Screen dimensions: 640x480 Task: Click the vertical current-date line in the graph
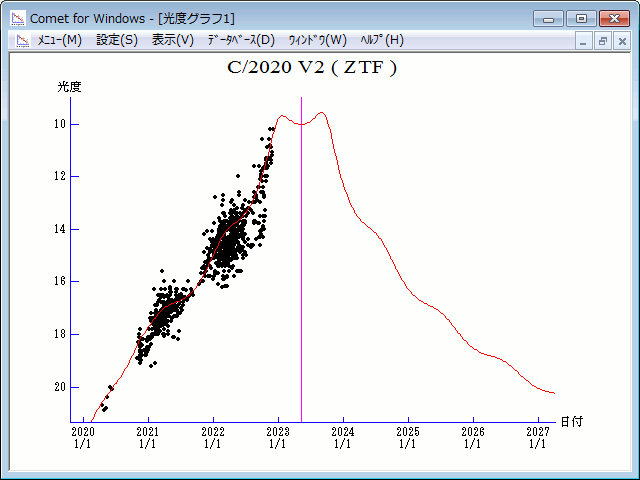coord(302,260)
